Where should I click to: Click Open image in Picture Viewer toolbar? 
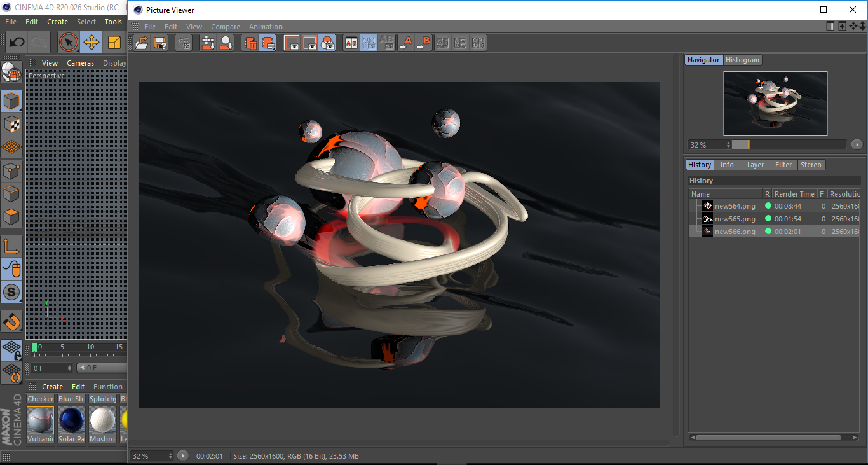(142, 43)
